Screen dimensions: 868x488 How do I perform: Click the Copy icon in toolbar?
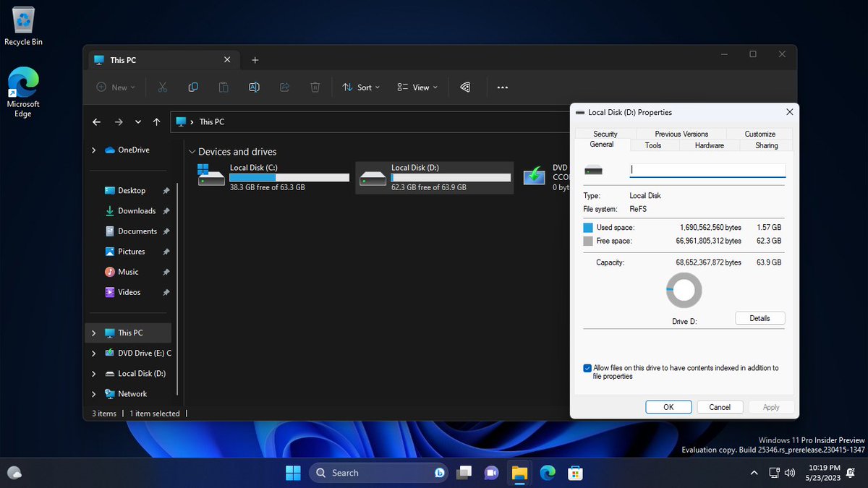click(x=193, y=87)
